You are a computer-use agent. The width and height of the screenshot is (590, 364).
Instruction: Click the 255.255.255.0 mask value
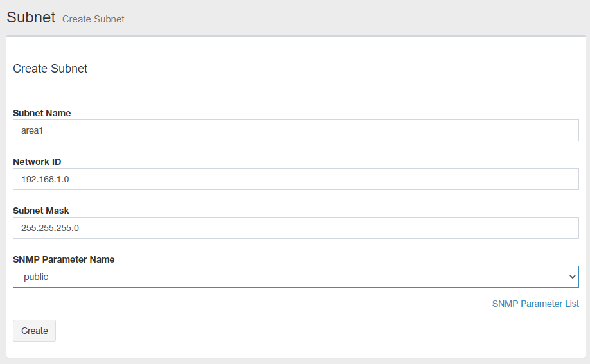point(50,228)
